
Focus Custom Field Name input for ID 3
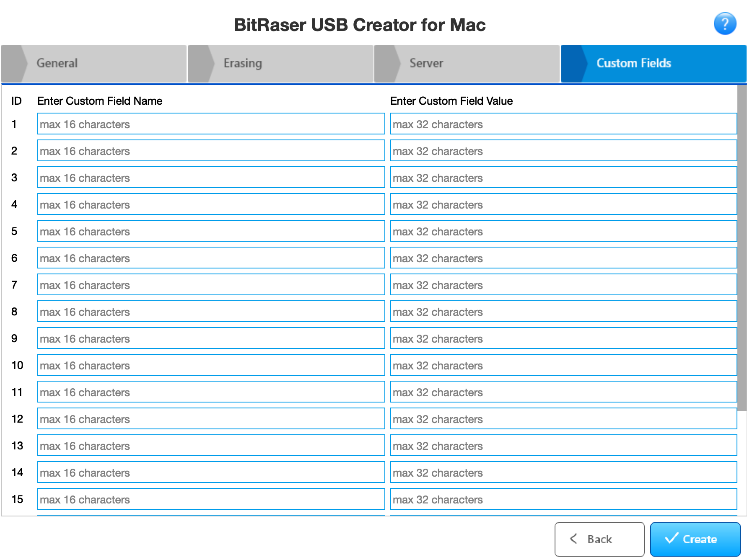tap(211, 177)
